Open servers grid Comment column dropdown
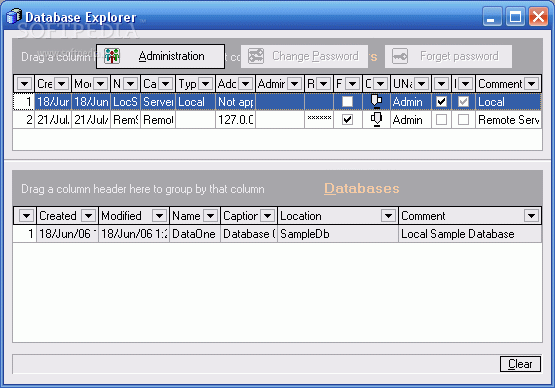This screenshot has width=555, height=388. tap(531, 84)
